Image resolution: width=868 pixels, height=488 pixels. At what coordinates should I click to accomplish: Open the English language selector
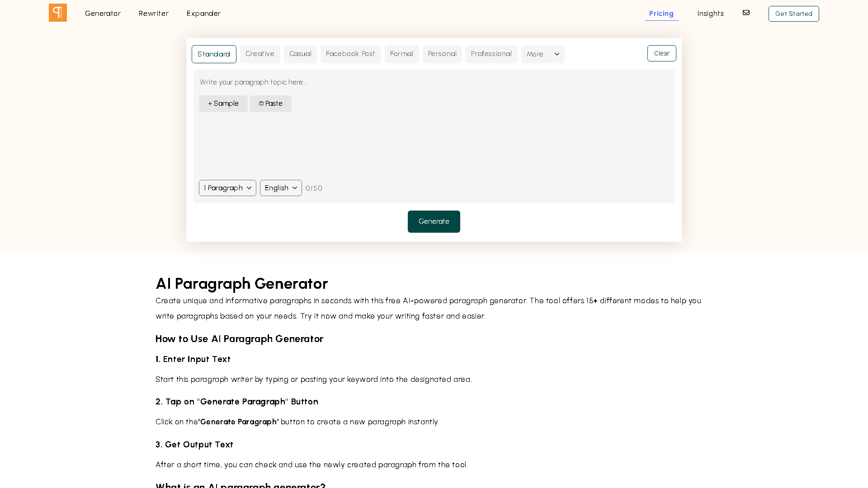[x=281, y=188]
